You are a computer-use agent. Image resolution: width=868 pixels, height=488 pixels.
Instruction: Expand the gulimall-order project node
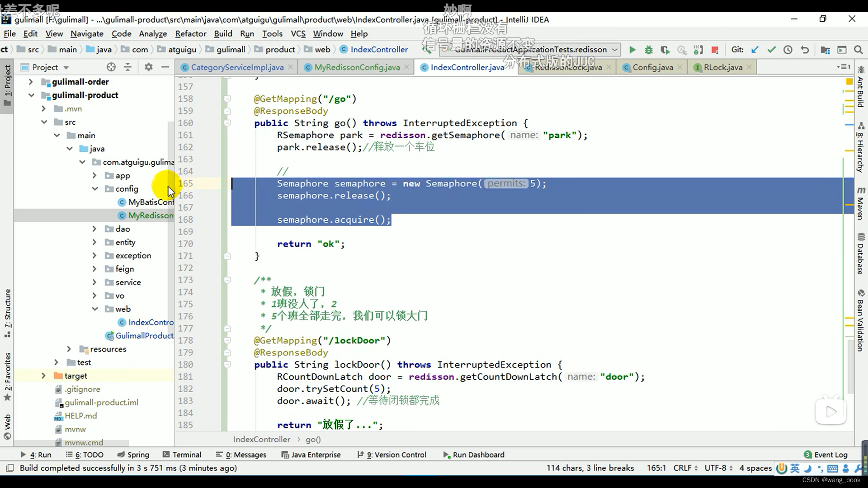click(30, 81)
